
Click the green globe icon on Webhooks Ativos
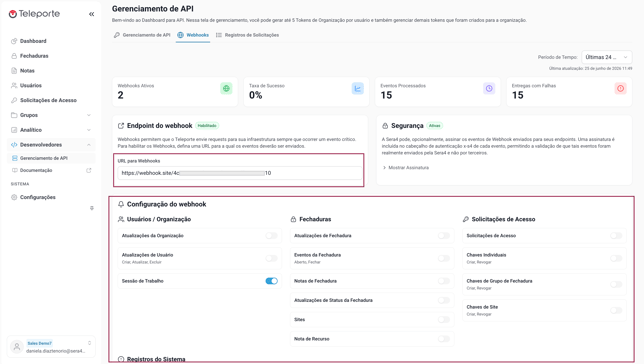[226, 88]
